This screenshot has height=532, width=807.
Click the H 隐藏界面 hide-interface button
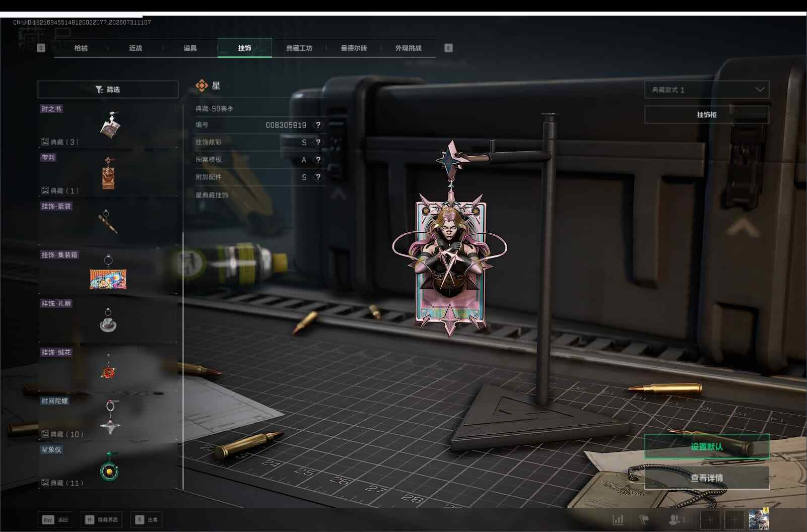[102, 519]
